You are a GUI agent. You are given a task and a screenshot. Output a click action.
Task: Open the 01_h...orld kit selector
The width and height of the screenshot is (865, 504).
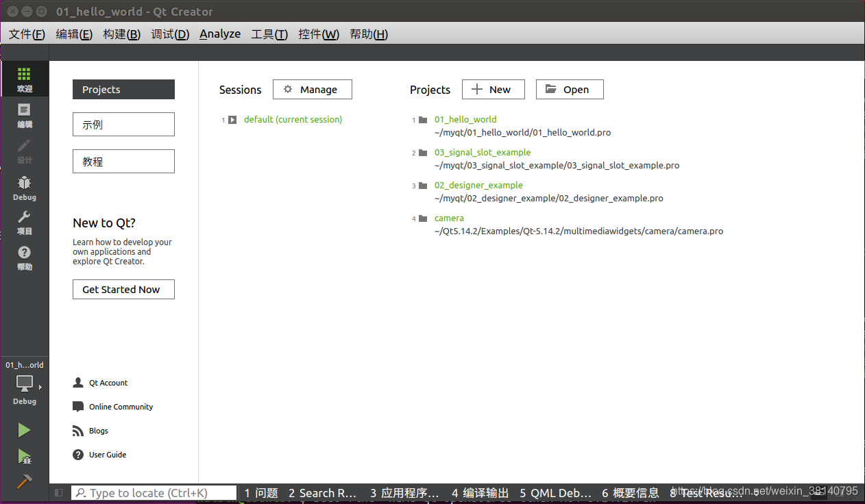(24, 383)
